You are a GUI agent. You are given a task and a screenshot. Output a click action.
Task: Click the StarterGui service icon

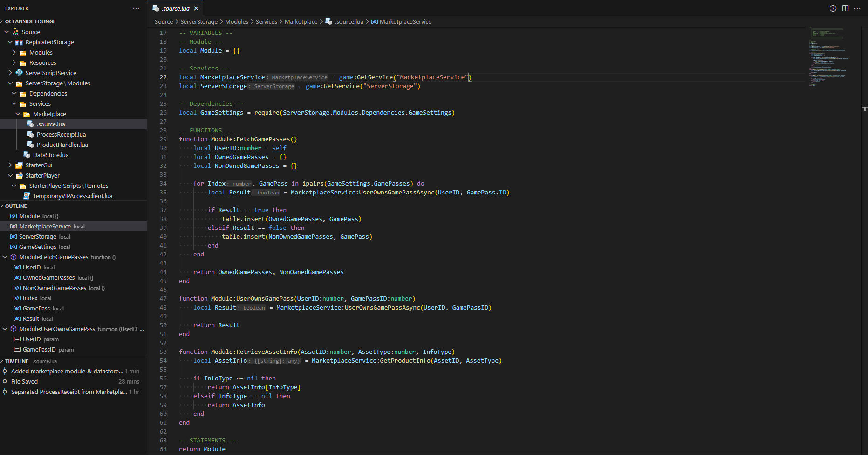coord(19,165)
